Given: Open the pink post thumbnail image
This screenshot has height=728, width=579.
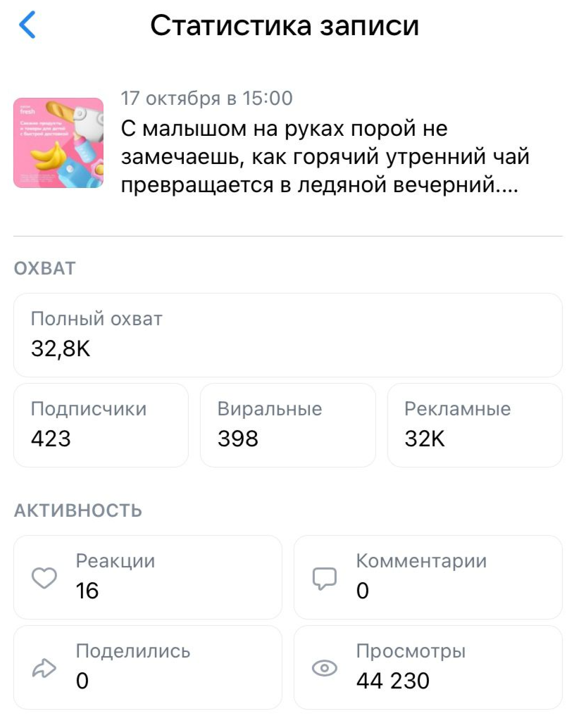Looking at the screenshot, I should pyautogui.click(x=58, y=143).
